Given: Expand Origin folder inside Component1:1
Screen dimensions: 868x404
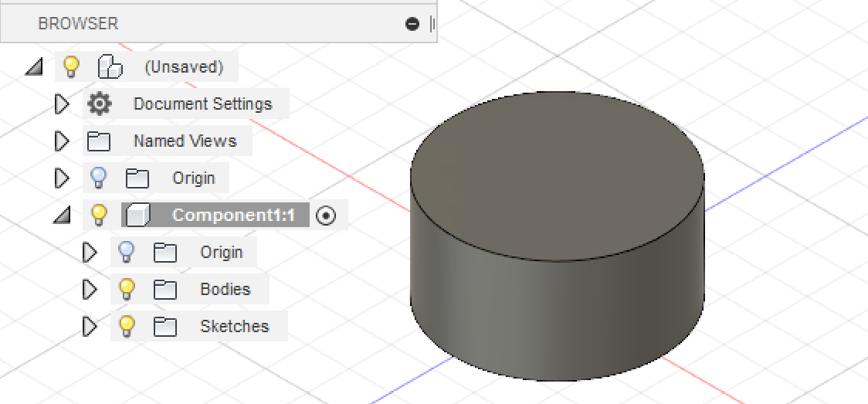Looking at the screenshot, I should click(x=89, y=253).
